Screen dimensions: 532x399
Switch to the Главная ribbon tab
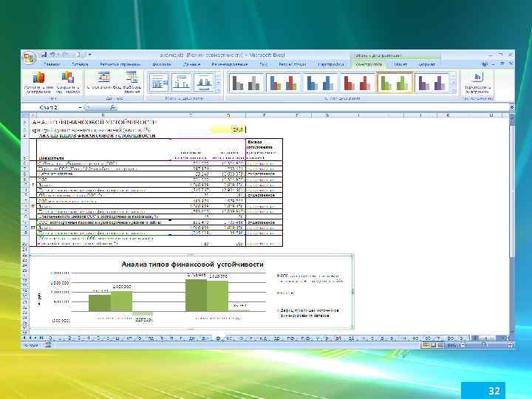point(52,64)
